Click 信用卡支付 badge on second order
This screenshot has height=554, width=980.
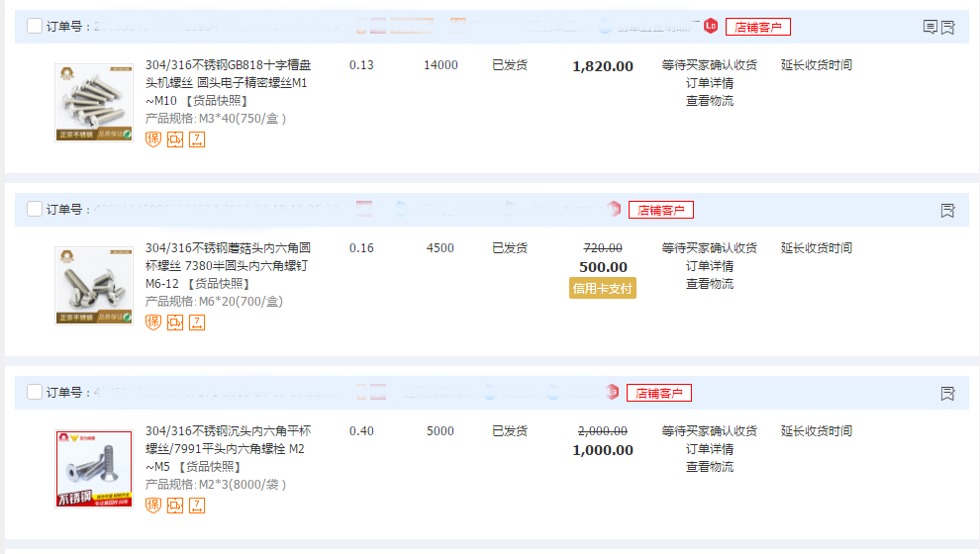pyautogui.click(x=603, y=288)
